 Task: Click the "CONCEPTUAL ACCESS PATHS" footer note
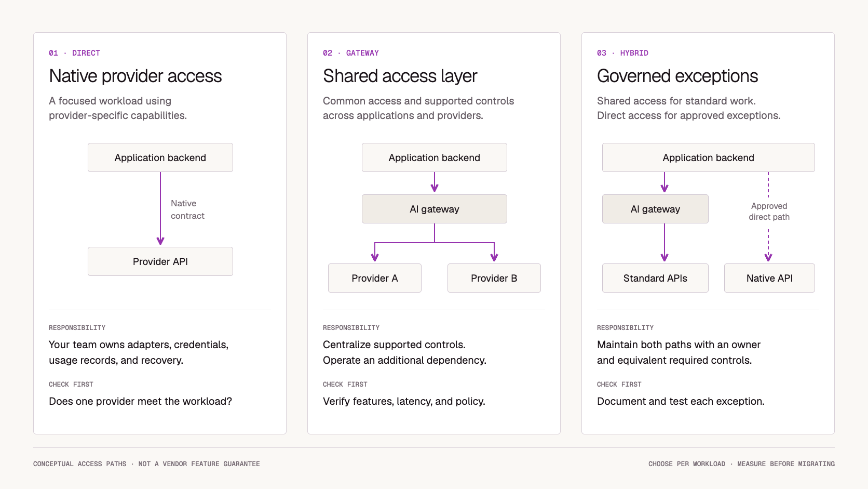[80, 464]
